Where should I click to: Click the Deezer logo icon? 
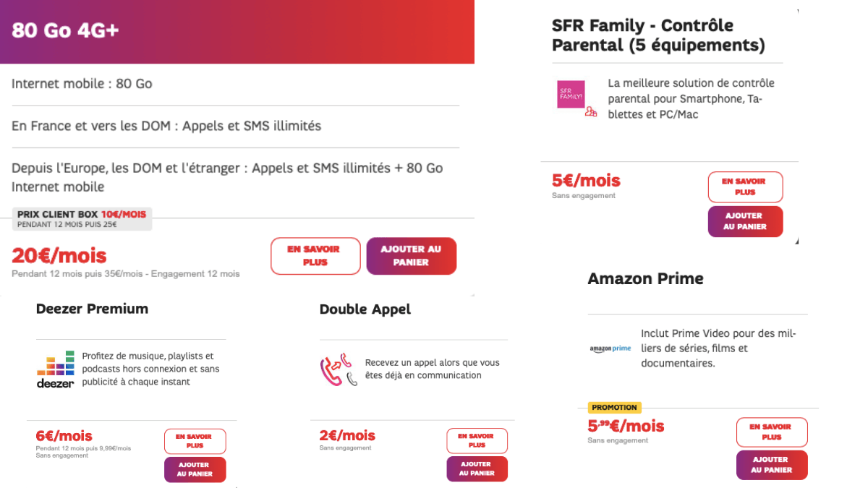[x=56, y=369]
